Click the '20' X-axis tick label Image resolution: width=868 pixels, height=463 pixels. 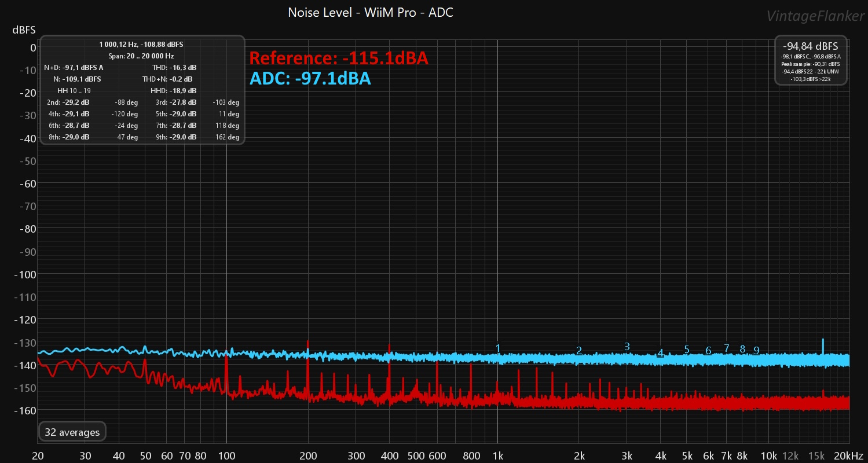point(37,455)
